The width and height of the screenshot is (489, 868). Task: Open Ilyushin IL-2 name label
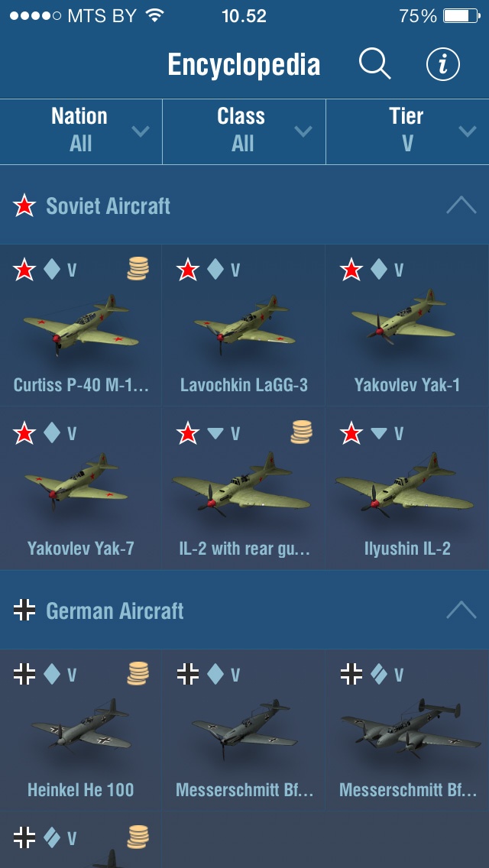[x=407, y=549]
